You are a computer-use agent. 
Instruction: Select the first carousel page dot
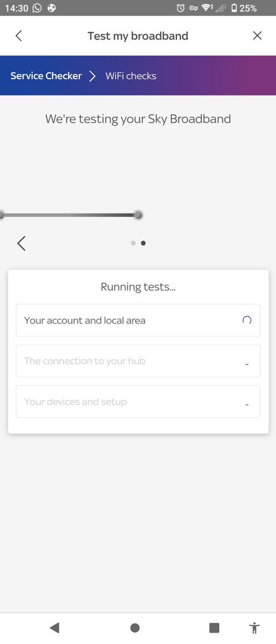133,243
